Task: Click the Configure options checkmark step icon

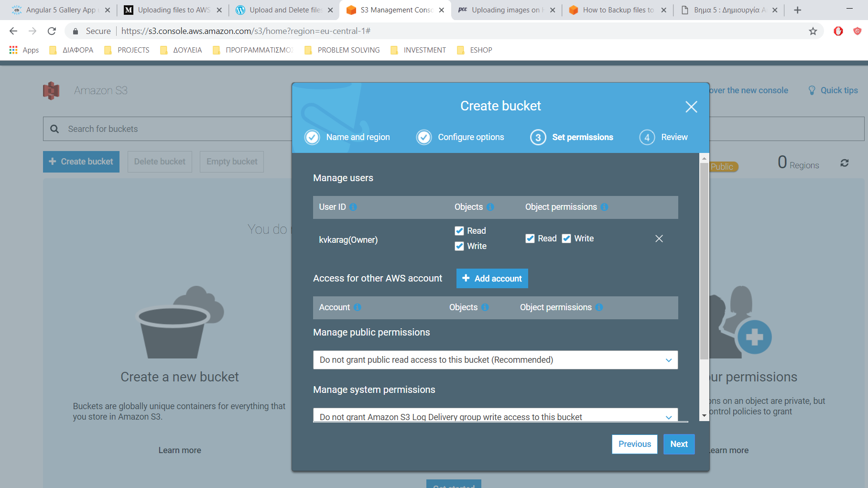Action: click(424, 137)
